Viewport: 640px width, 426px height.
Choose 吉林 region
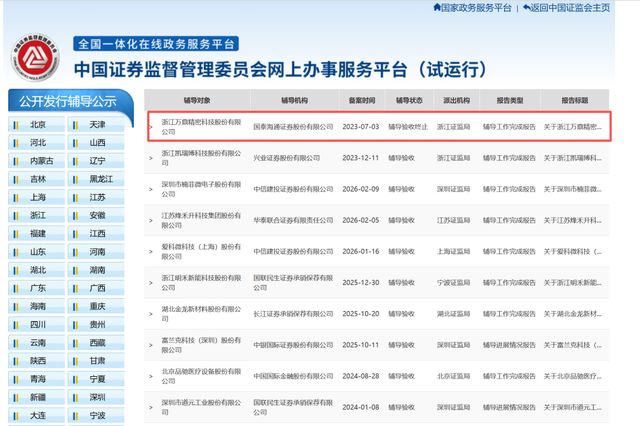pyautogui.click(x=36, y=179)
